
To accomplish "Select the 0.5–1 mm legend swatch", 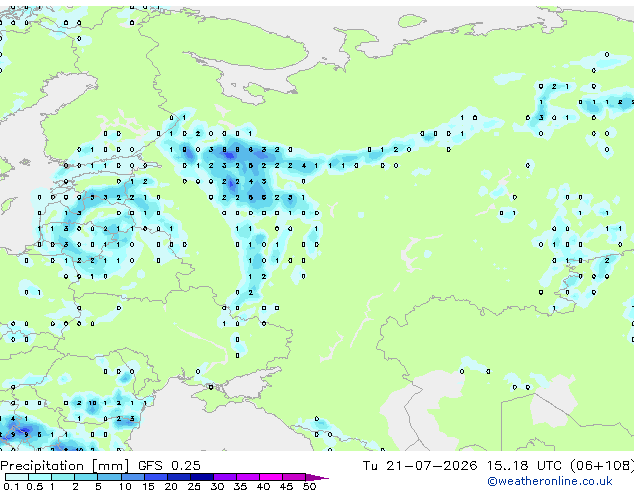I will [40, 477].
